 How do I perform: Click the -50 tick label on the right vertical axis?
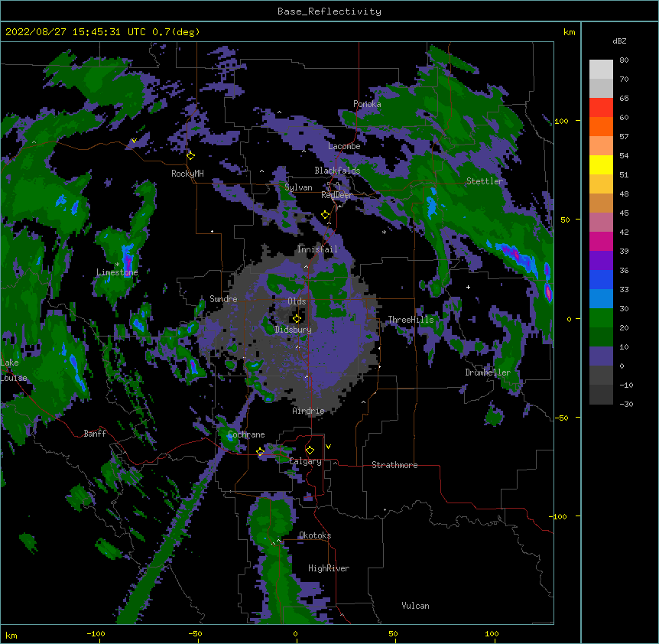tap(561, 418)
